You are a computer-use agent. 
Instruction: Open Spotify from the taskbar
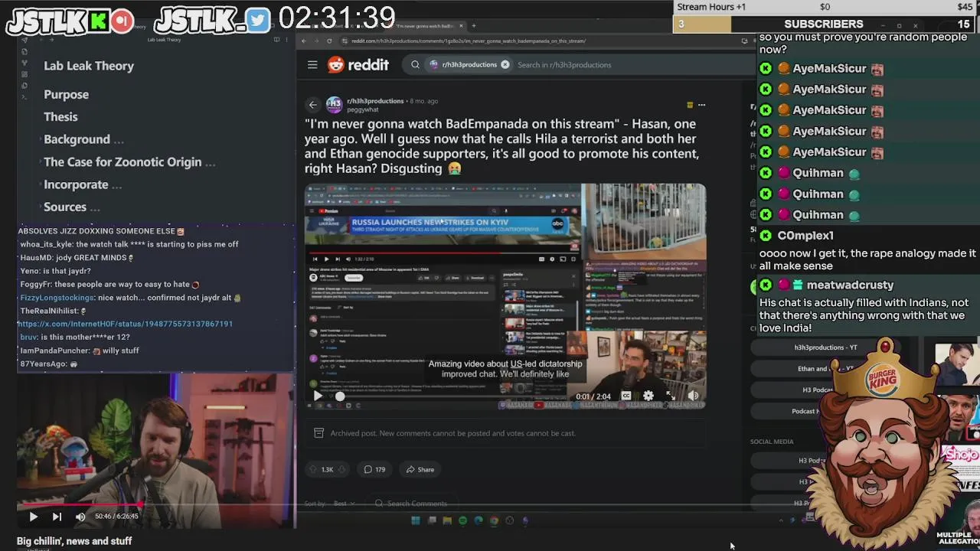[x=462, y=520]
